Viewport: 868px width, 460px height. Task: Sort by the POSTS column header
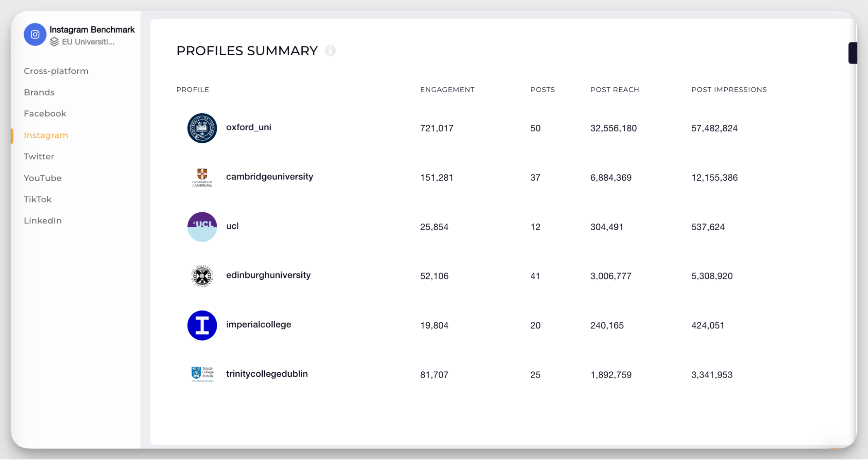[x=542, y=89]
